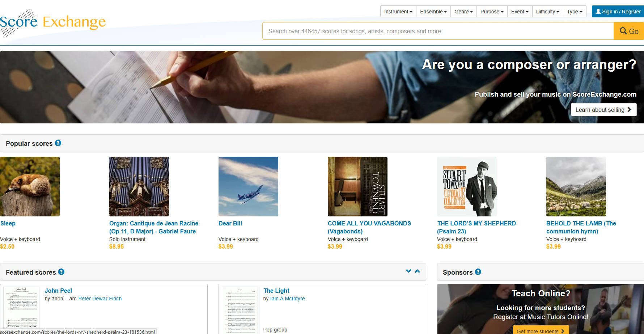Open the Event menu
644x334 pixels.
[x=520, y=12]
